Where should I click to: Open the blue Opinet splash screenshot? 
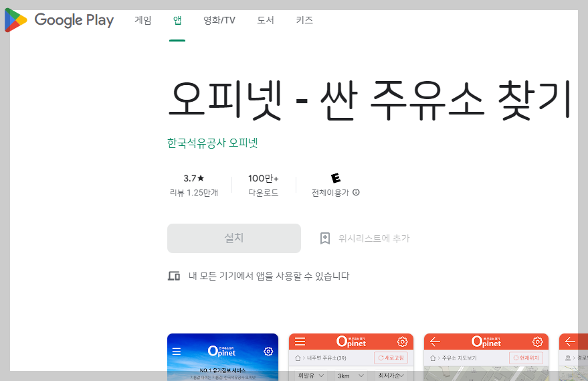pos(223,357)
